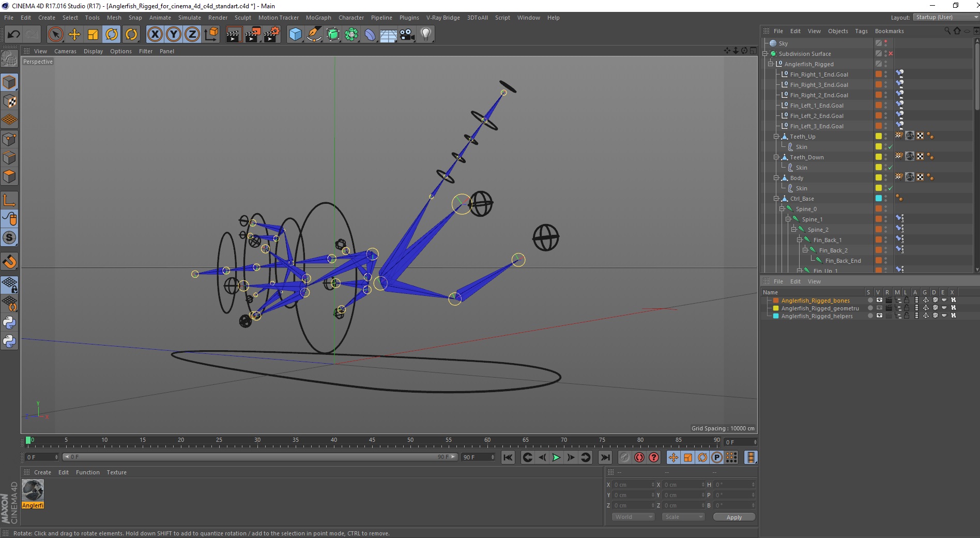980x538 pixels.
Task: Click the X position input field
Action: 634,485
